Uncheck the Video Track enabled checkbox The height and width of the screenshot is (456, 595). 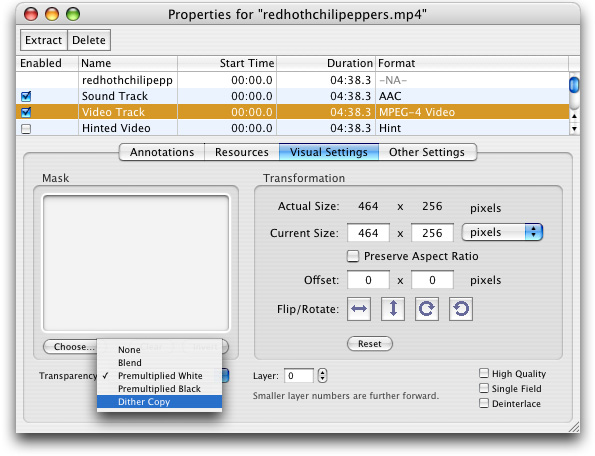click(26, 112)
